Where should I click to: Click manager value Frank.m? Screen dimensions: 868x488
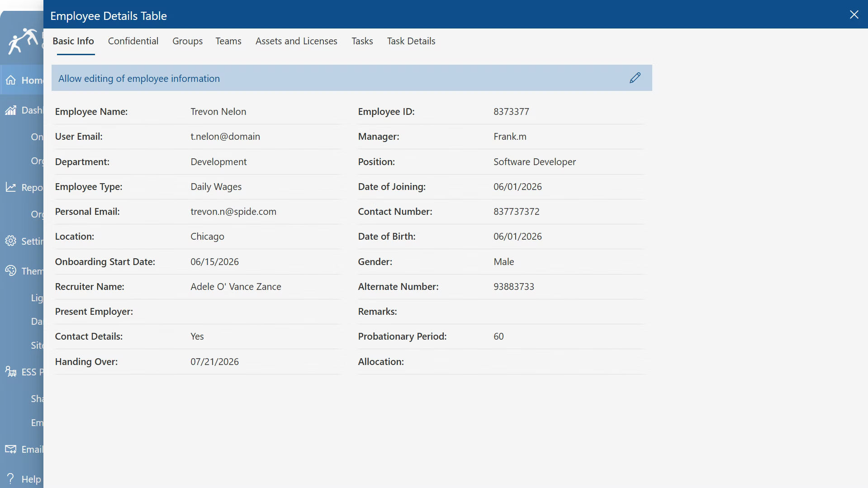pos(510,137)
